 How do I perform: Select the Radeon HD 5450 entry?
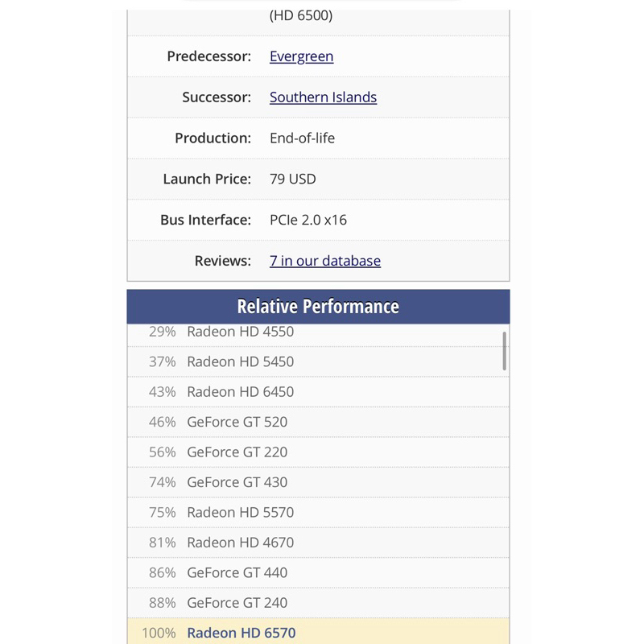click(x=240, y=361)
